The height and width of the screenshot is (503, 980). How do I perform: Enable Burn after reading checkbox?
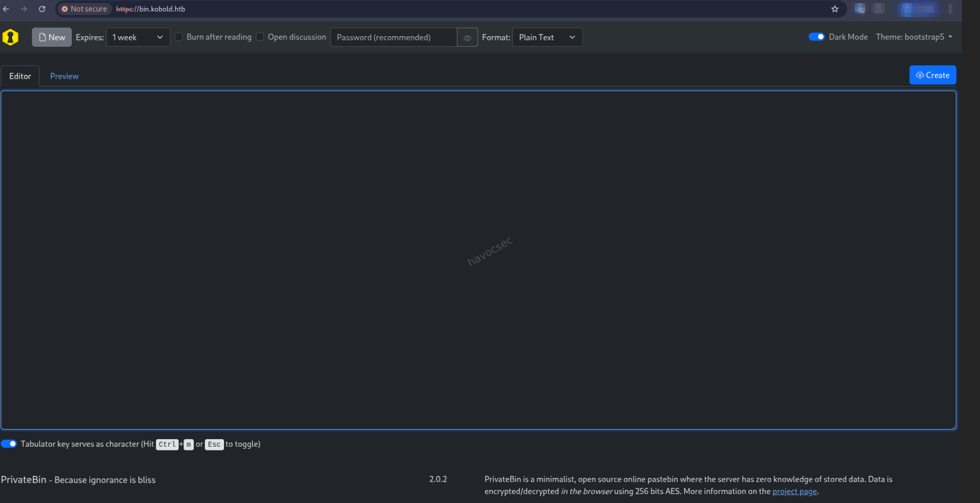pos(179,37)
